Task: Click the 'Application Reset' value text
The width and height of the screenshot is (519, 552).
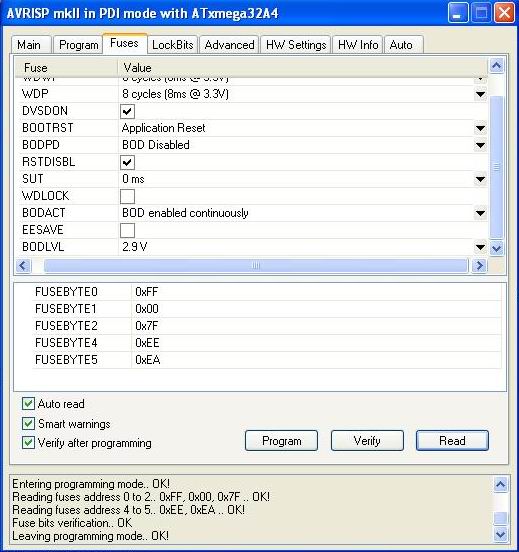Action: click(163, 128)
